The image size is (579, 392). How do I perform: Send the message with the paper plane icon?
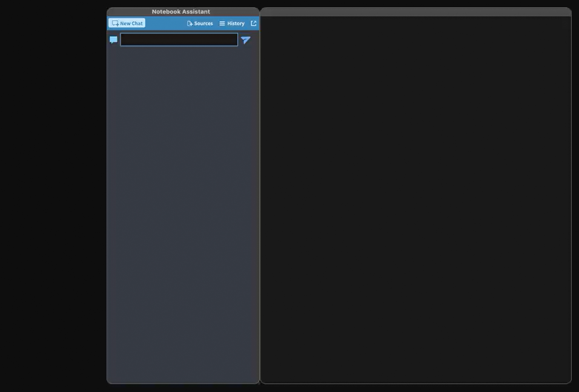coord(245,40)
